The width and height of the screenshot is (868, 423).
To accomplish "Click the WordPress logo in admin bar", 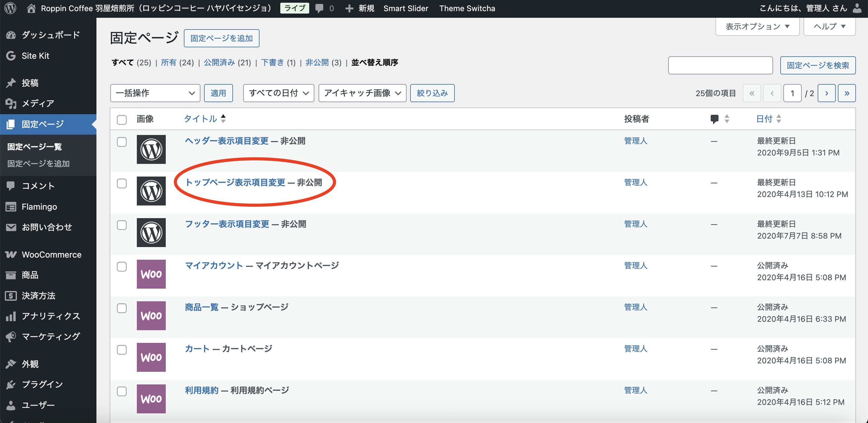I will coord(11,8).
